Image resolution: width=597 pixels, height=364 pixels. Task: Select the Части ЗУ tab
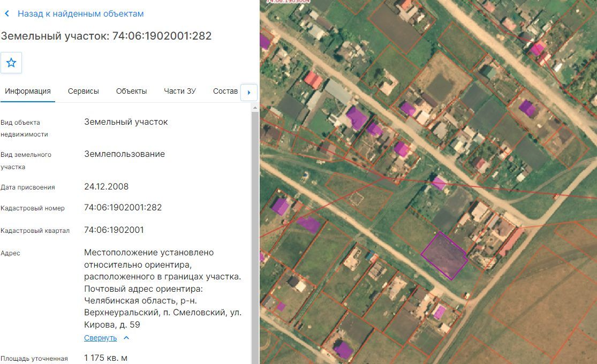(180, 92)
